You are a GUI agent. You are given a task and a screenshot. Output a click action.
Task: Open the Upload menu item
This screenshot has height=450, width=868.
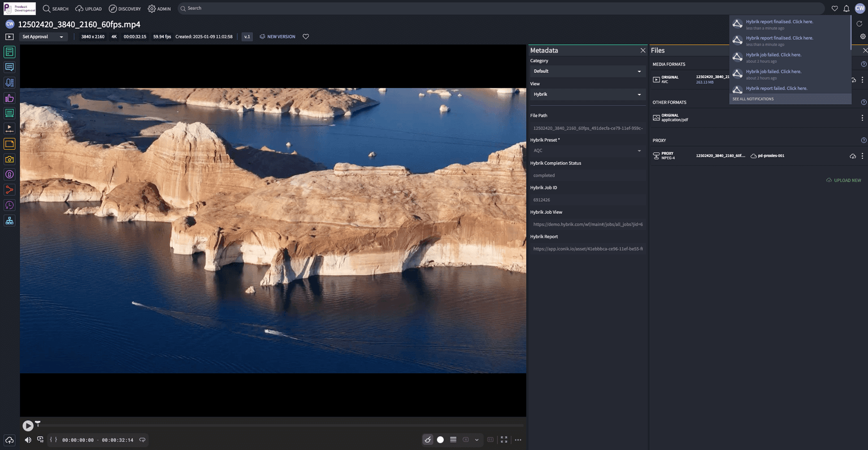coord(89,8)
